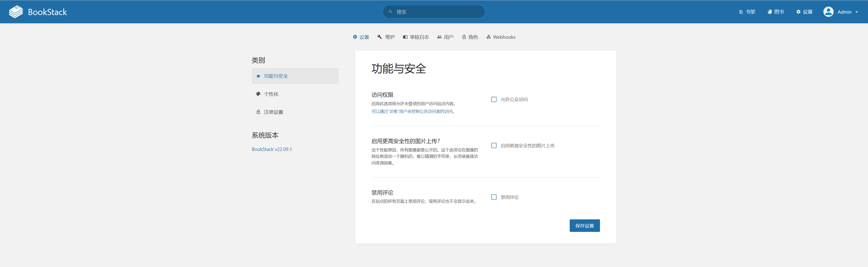Open the 审核日志 tab
Image resolution: width=868 pixels, height=267 pixels.
[416, 37]
